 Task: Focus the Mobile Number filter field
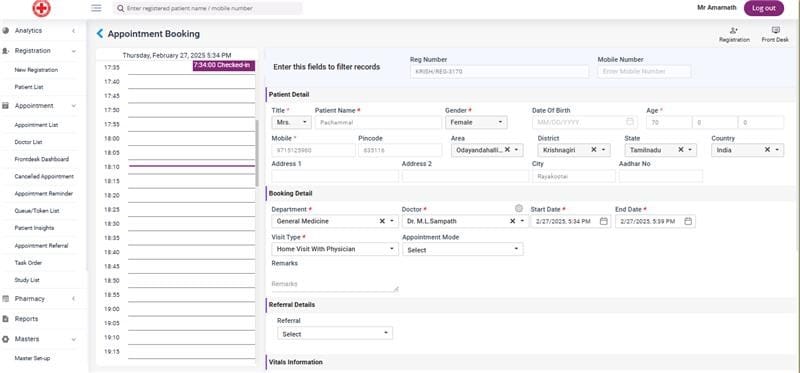(x=644, y=72)
